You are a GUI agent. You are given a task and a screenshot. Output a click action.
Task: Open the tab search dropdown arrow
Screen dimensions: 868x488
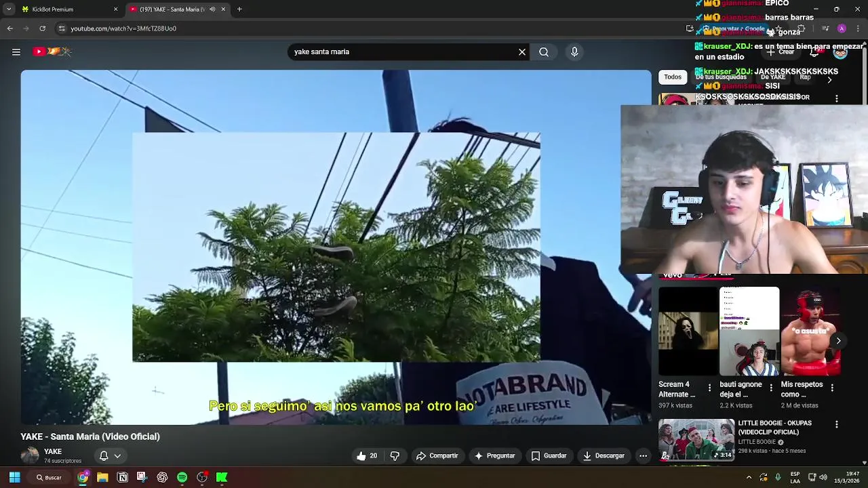point(8,9)
